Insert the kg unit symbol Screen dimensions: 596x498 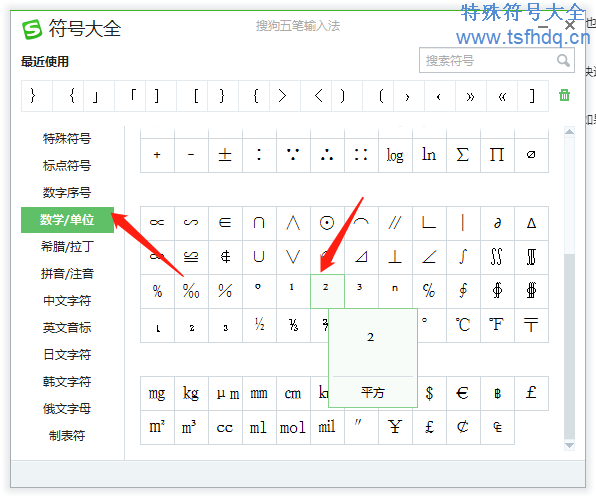191,393
